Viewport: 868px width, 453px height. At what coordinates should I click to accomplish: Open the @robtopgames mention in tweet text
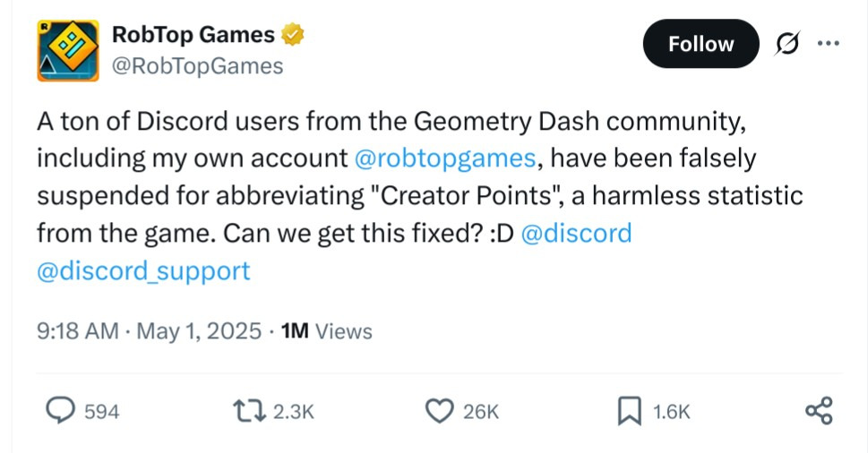445,158
